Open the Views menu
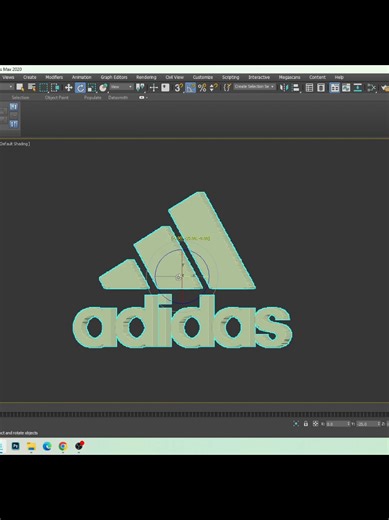Viewport: 389px width, 520px height. 8,77
